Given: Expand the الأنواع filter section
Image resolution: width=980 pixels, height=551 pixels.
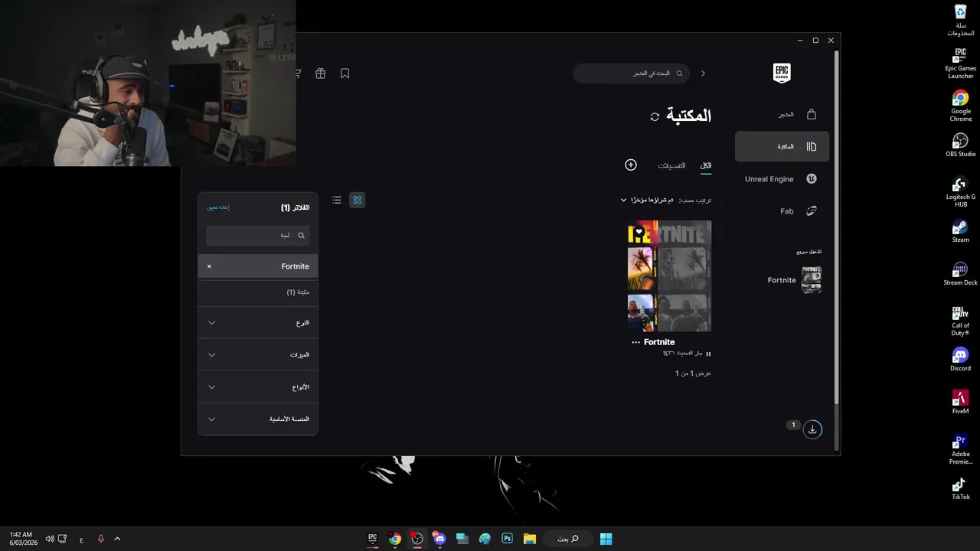Looking at the screenshot, I should (x=258, y=387).
